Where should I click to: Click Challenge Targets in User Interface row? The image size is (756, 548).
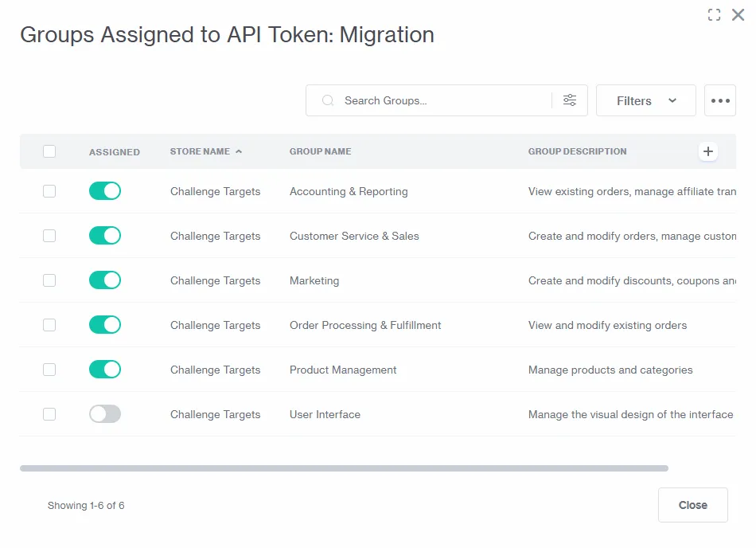pos(215,414)
